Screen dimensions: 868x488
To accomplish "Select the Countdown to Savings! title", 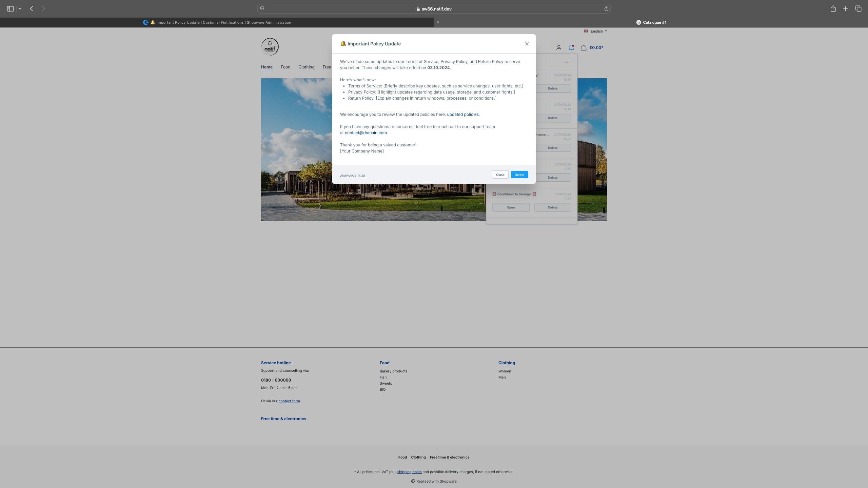I will [514, 194].
